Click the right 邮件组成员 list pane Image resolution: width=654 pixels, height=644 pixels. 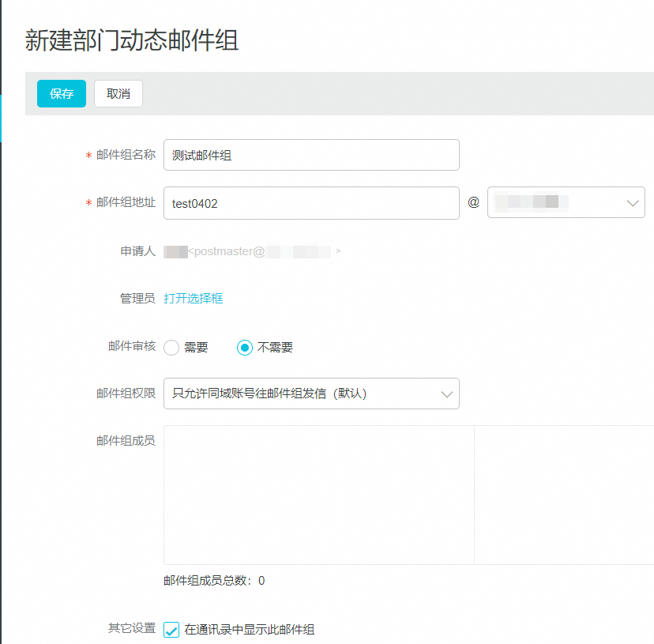tap(564, 495)
